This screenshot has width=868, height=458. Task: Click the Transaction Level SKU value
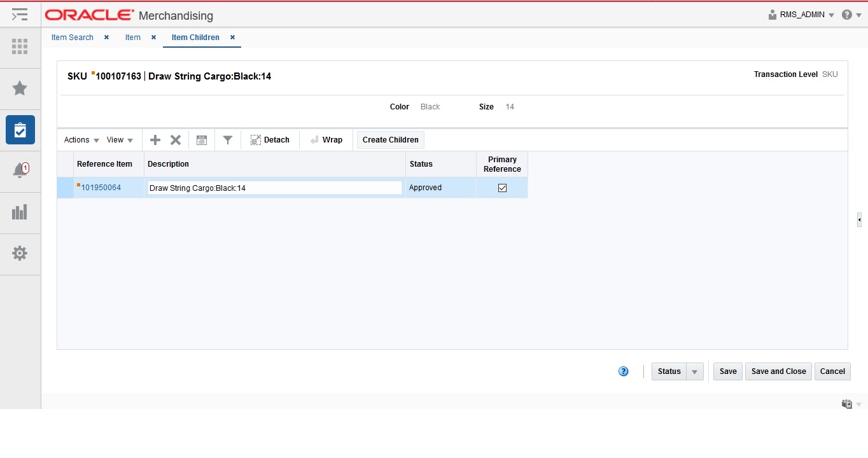click(830, 74)
